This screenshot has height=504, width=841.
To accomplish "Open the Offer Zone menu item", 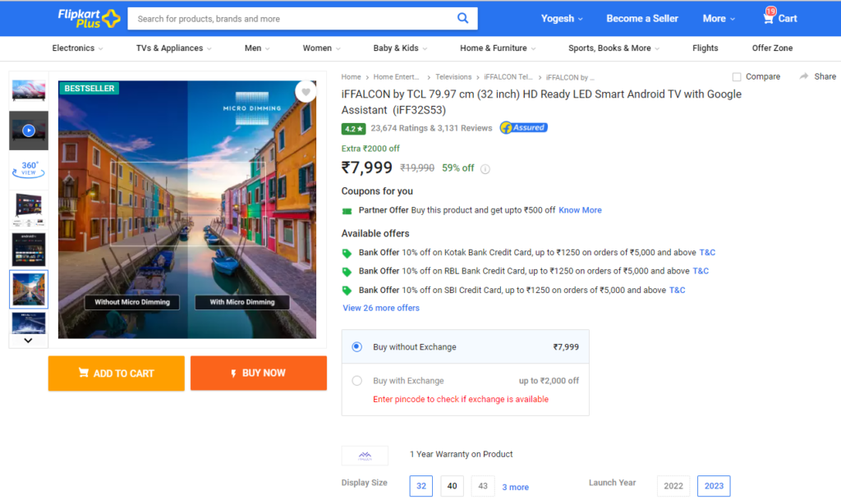I will pyautogui.click(x=772, y=48).
